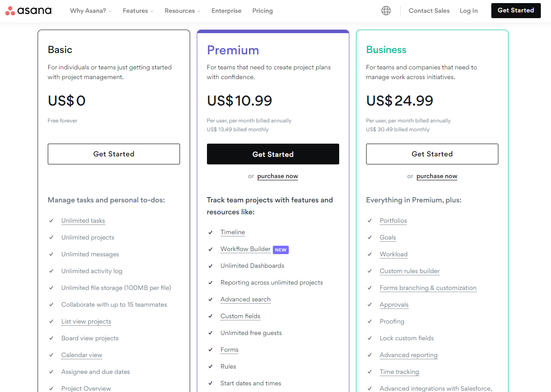Click the checkmark next to Goals
The width and height of the screenshot is (551, 392).
[370, 237]
